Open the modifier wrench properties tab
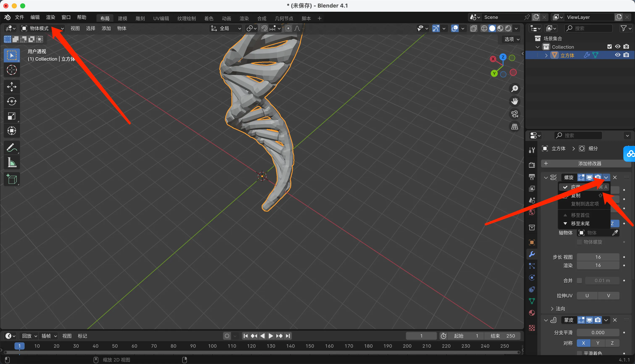The height and width of the screenshot is (364, 635). click(532, 254)
